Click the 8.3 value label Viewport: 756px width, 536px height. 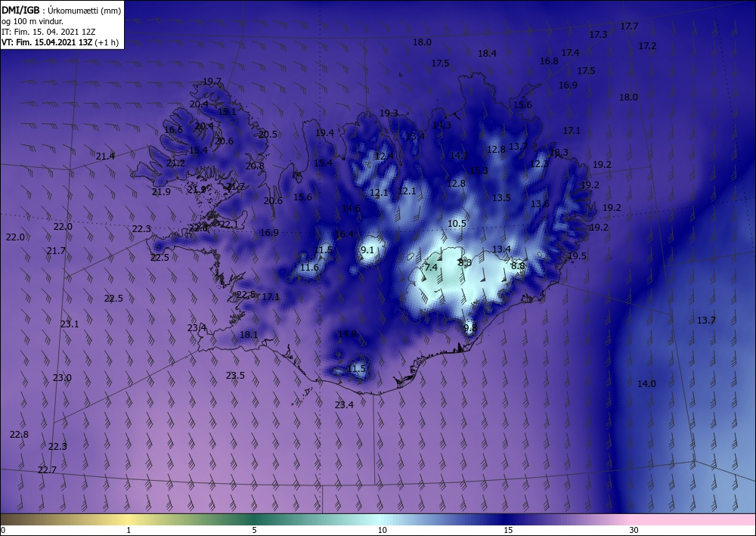pos(465,262)
